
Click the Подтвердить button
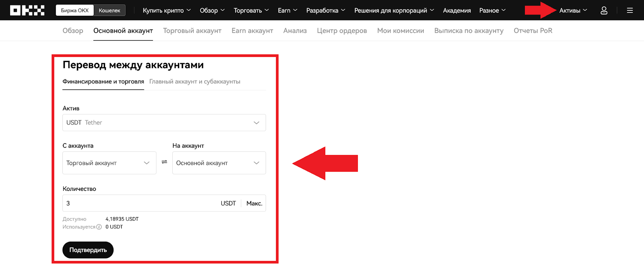click(x=88, y=250)
